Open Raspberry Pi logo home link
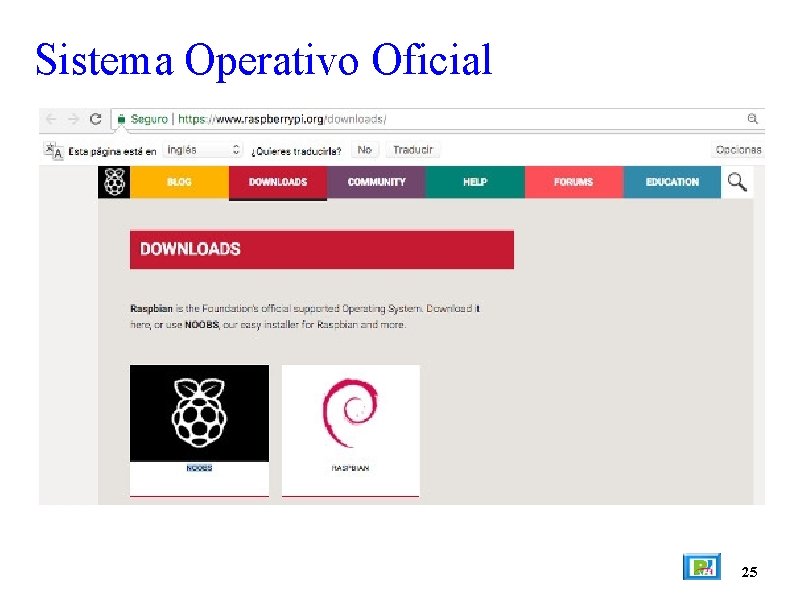The width and height of the screenshot is (794, 595). pos(114,182)
